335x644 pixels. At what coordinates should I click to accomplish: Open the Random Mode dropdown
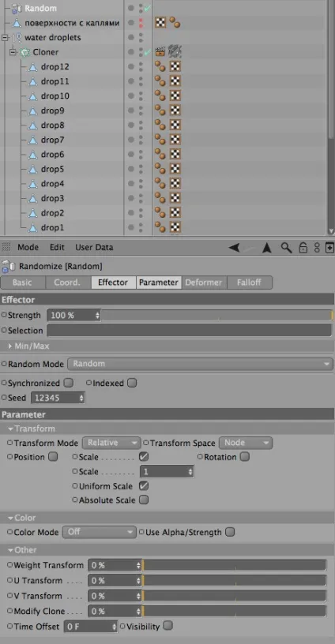[x=200, y=364]
